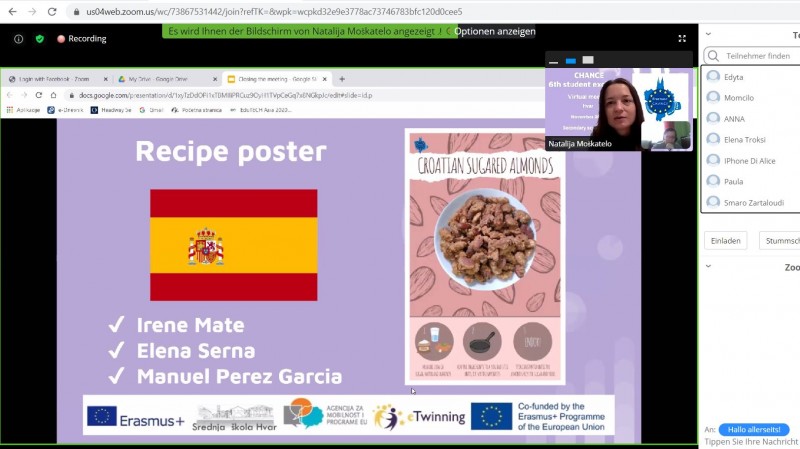The height and width of the screenshot is (449, 800).
Task: Click the Srednja škola Hvar logo
Action: (234, 418)
